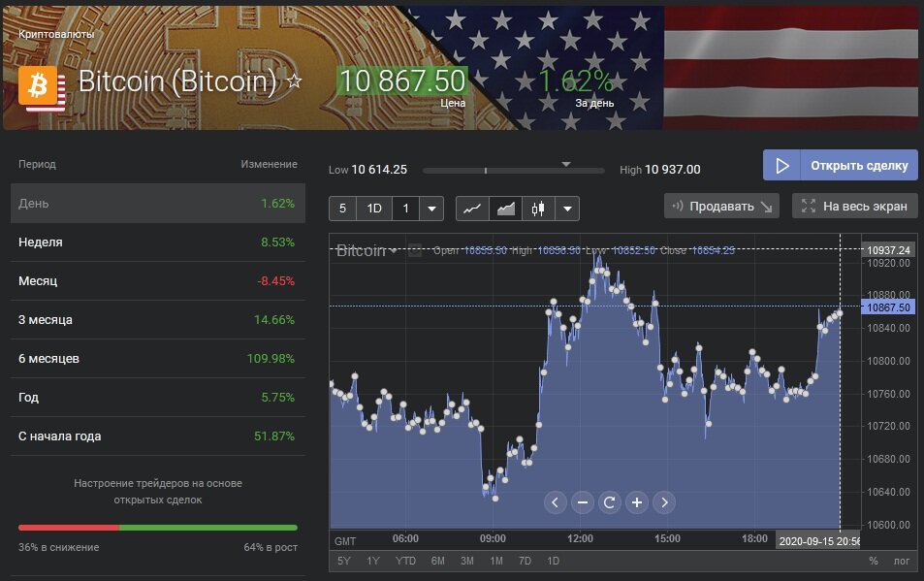This screenshot has width=924, height=581.
Task: Click the "Продавать" sell button
Action: (721, 206)
